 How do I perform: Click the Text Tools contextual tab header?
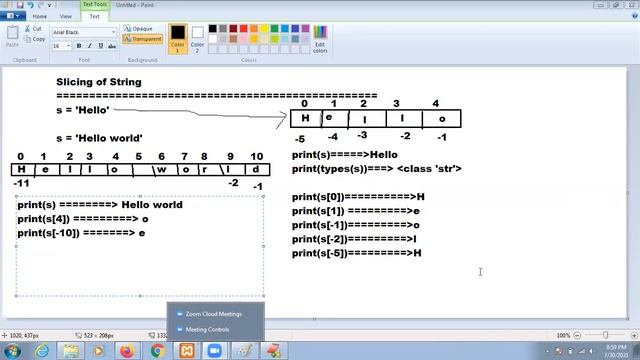tap(95, 4)
